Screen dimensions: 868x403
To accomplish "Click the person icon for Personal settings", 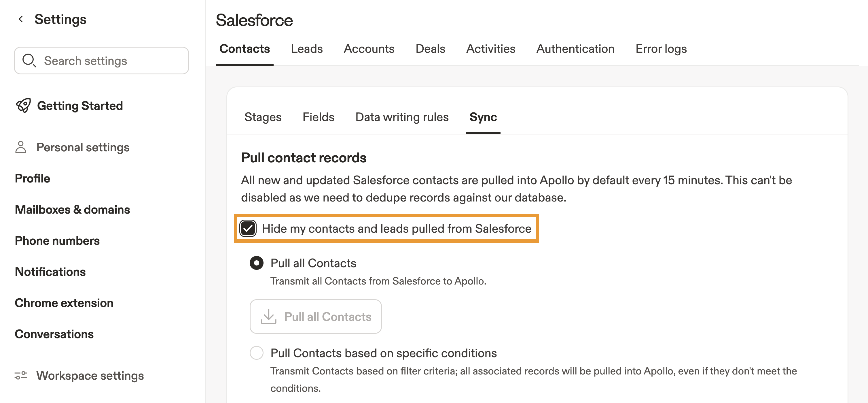I will point(21,147).
